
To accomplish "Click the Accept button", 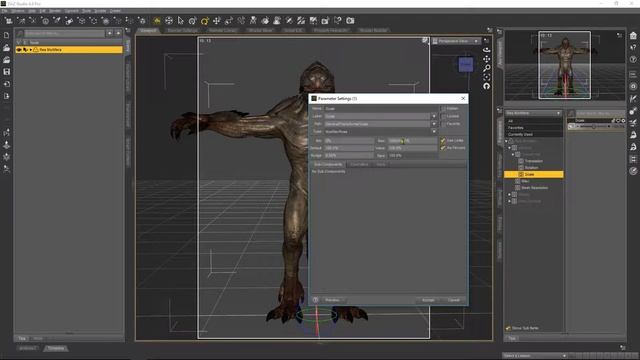I will coord(428,300).
